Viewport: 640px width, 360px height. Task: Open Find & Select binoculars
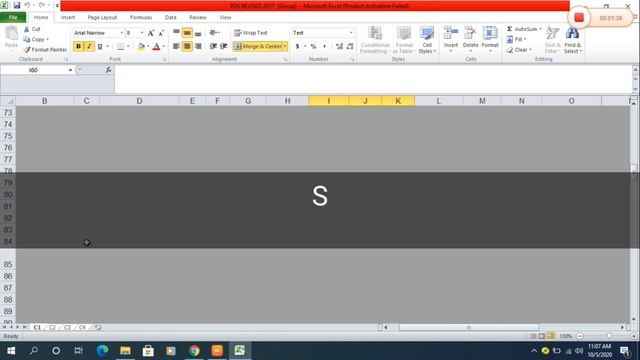tap(572, 33)
